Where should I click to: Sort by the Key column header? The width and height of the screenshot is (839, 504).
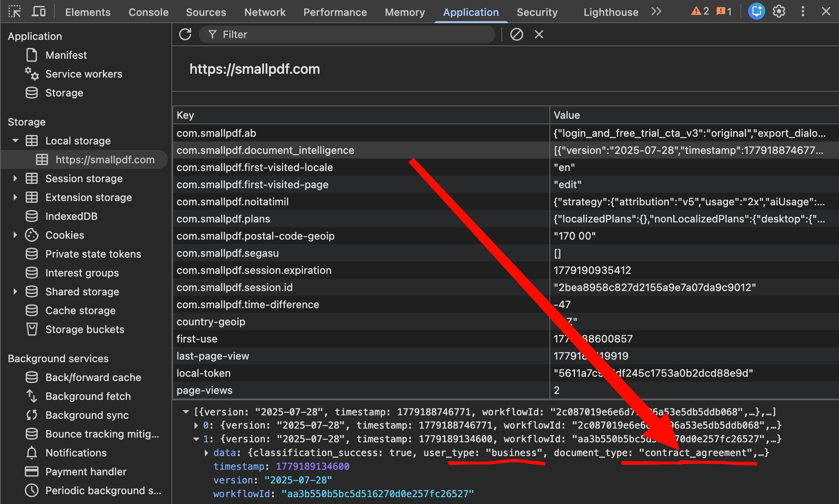click(x=361, y=115)
